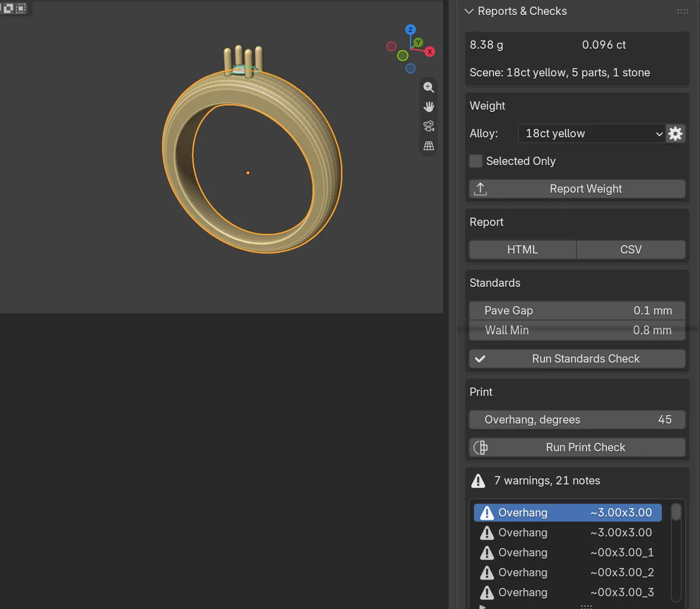Click warning icon of ~00x3.00_3 row

point(487,592)
